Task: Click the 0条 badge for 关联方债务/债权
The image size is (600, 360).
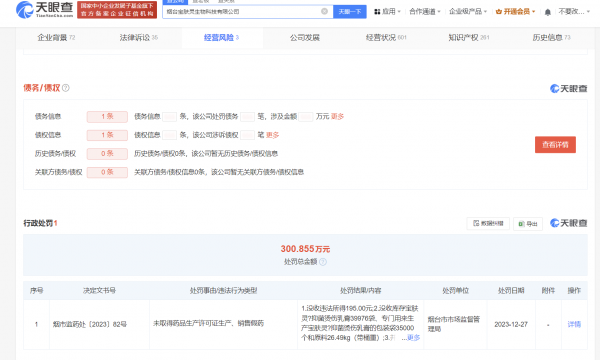Action: tap(107, 172)
